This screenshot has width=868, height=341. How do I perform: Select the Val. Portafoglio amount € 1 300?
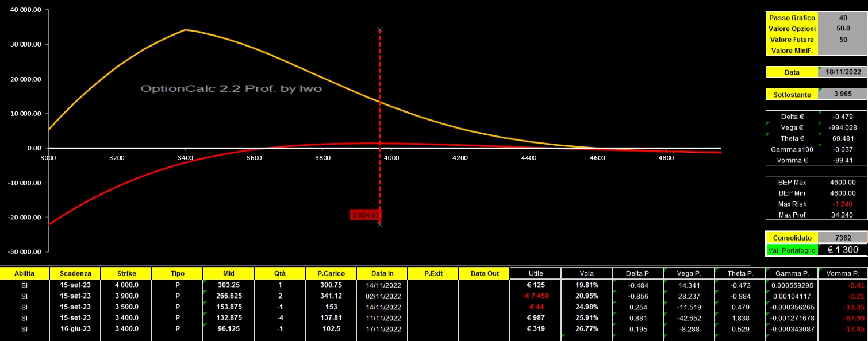pyautogui.click(x=842, y=250)
